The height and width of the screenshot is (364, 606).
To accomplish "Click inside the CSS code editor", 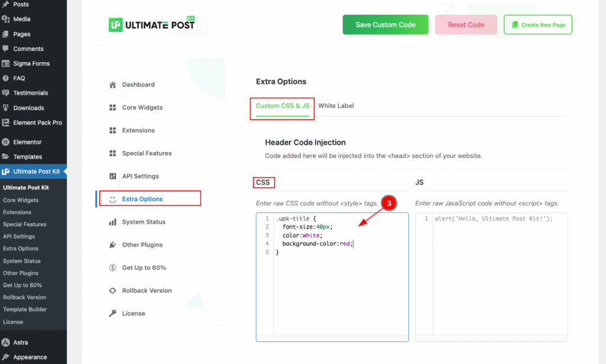I will pyautogui.click(x=332, y=277).
